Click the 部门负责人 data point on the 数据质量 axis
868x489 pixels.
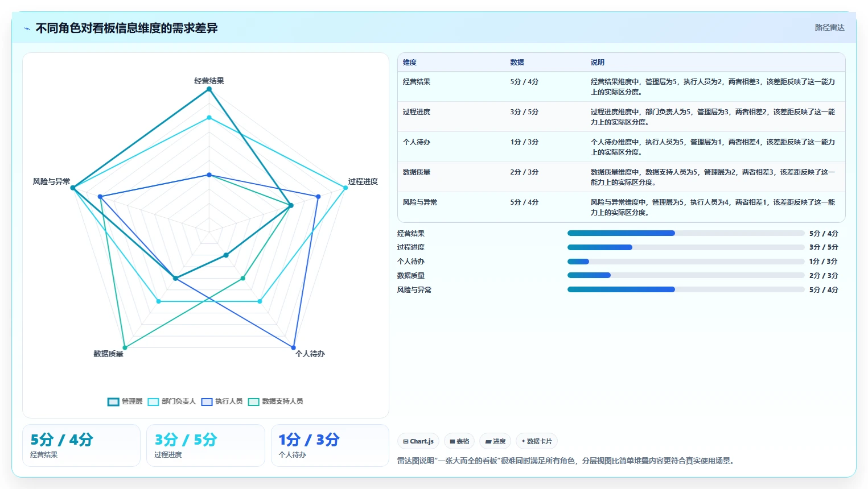tap(158, 301)
